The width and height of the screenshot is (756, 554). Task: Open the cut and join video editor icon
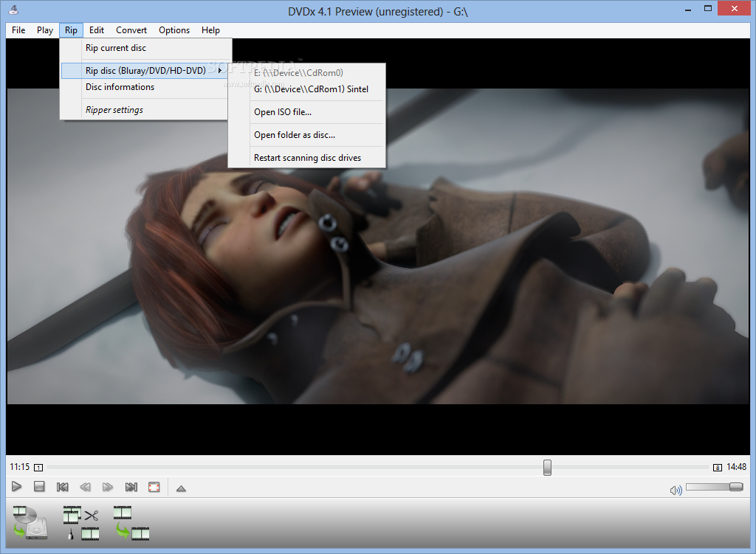pos(81,523)
